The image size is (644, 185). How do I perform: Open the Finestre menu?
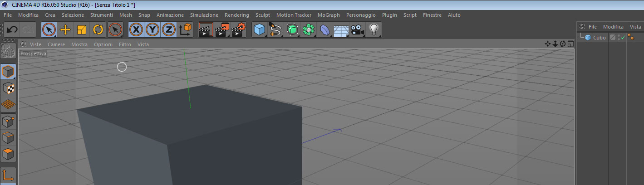tap(432, 15)
